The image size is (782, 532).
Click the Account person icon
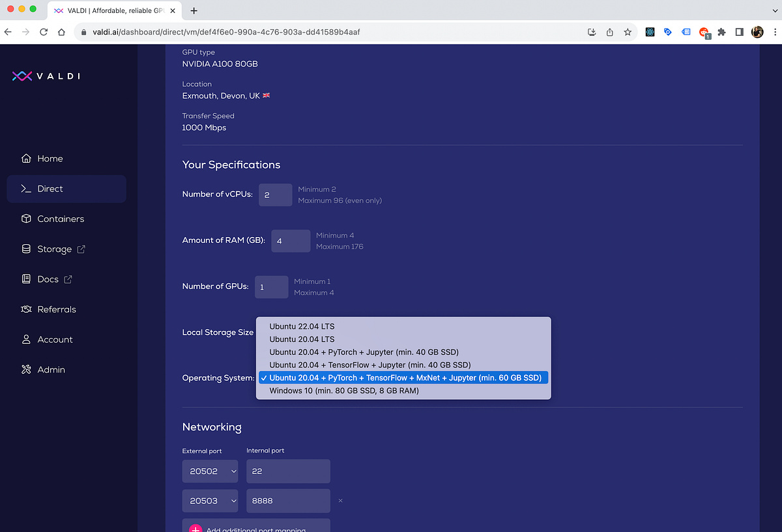(26, 339)
